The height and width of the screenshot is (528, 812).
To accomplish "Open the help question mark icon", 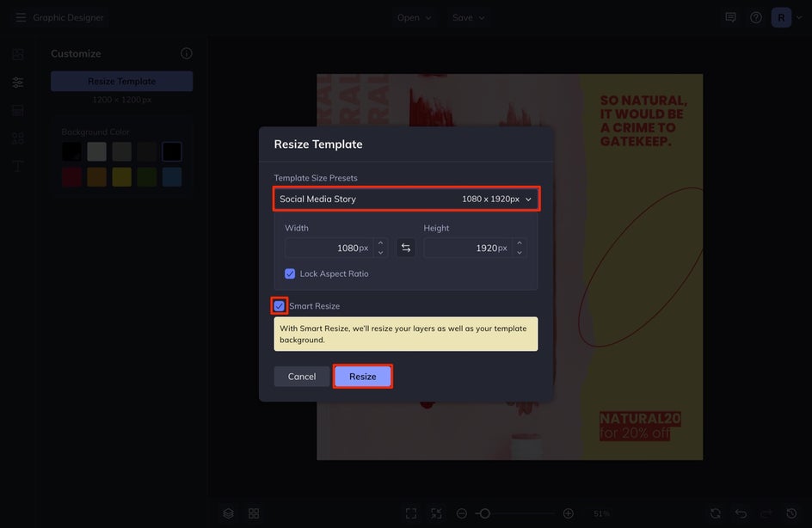I will coord(756,17).
